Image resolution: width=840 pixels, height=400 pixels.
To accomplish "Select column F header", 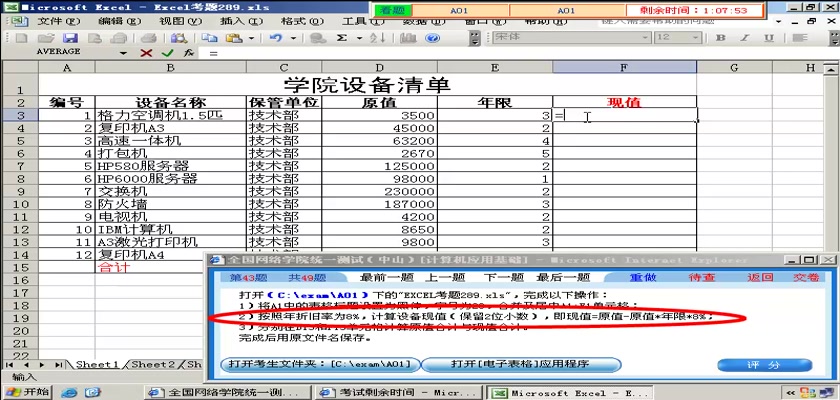I will pyautogui.click(x=624, y=67).
